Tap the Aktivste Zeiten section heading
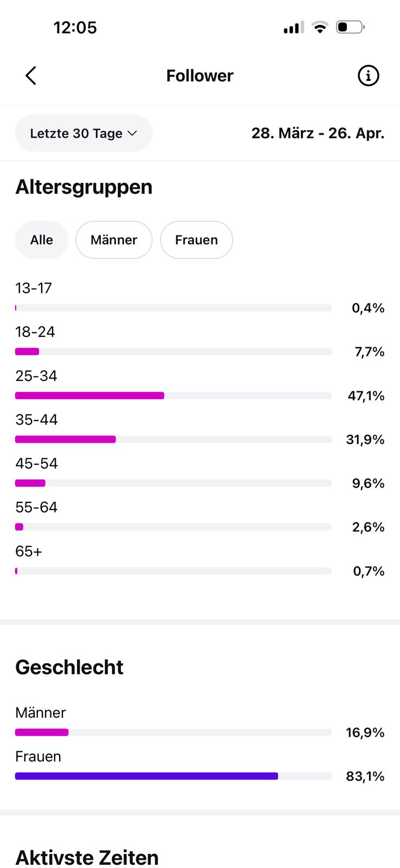Image resolution: width=400 pixels, height=868 pixels. pos(87,858)
